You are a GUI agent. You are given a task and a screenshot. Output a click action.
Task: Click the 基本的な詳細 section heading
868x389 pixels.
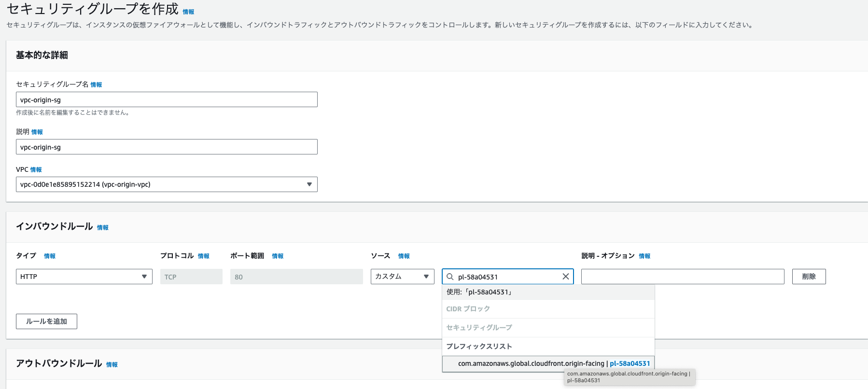tap(42, 55)
